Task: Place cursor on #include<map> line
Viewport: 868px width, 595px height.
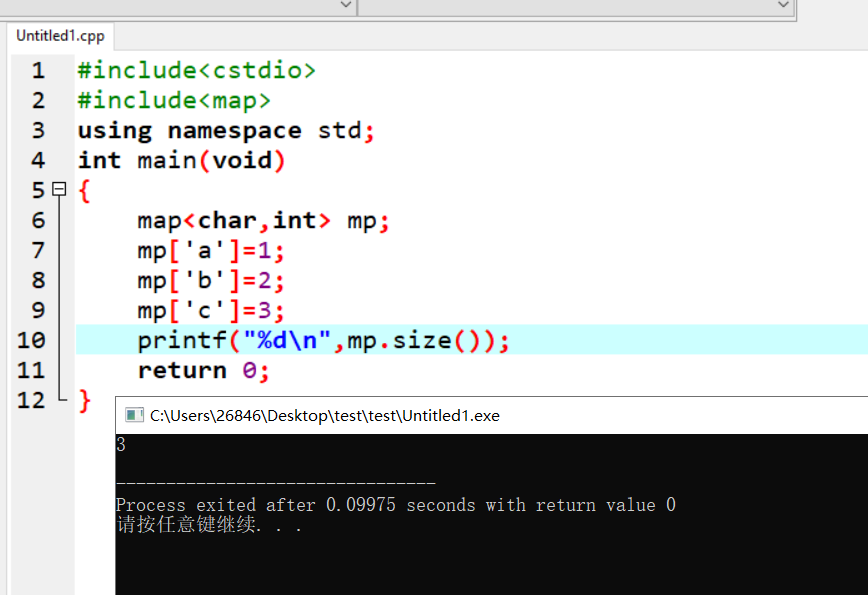Action: [174, 100]
